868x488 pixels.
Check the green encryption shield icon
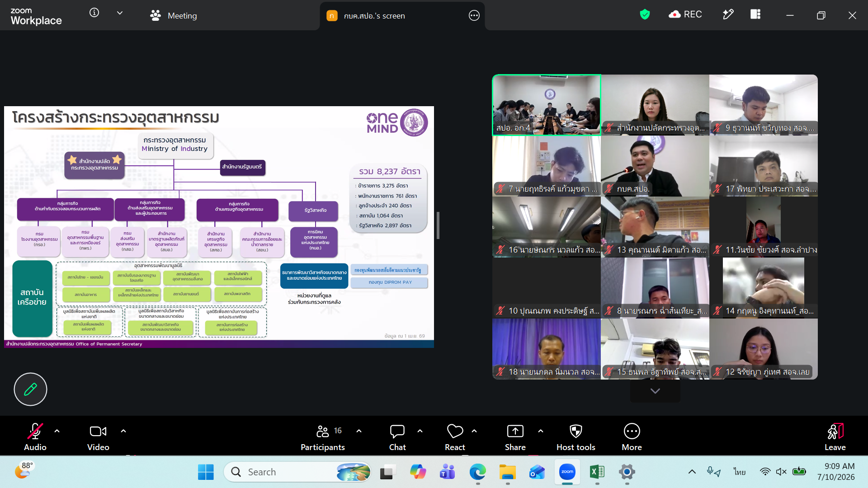click(645, 14)
